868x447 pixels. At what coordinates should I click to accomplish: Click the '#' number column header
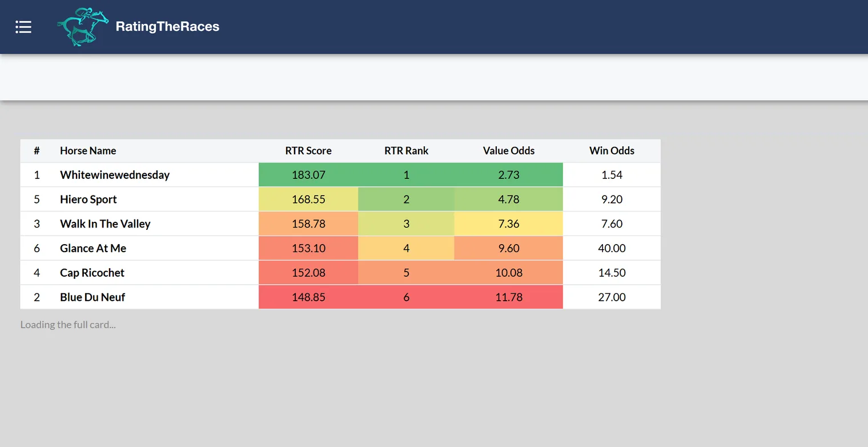(x=37, y=151)
